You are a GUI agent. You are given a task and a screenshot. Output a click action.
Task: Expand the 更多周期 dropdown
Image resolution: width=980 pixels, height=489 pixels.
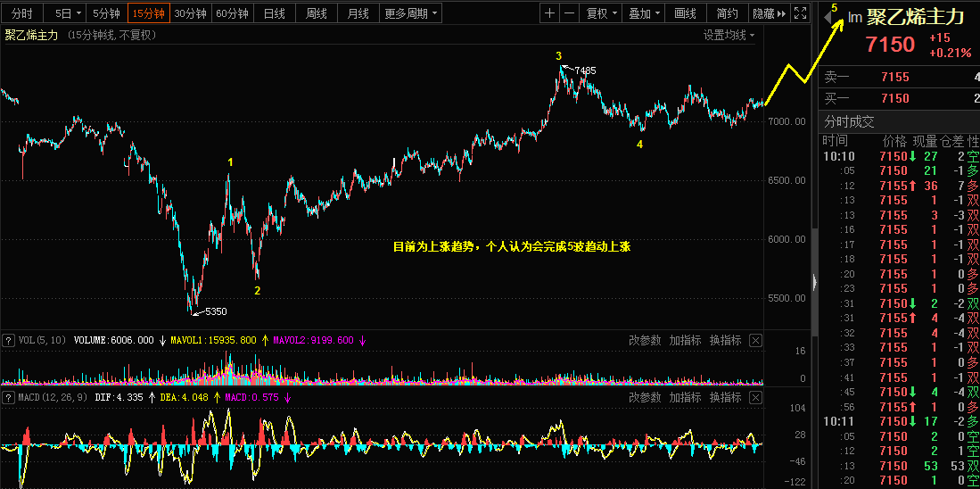click(410, 13)
